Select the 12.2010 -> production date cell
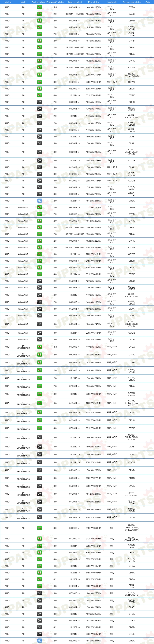The image size is (154, 644). pos(75,454)
